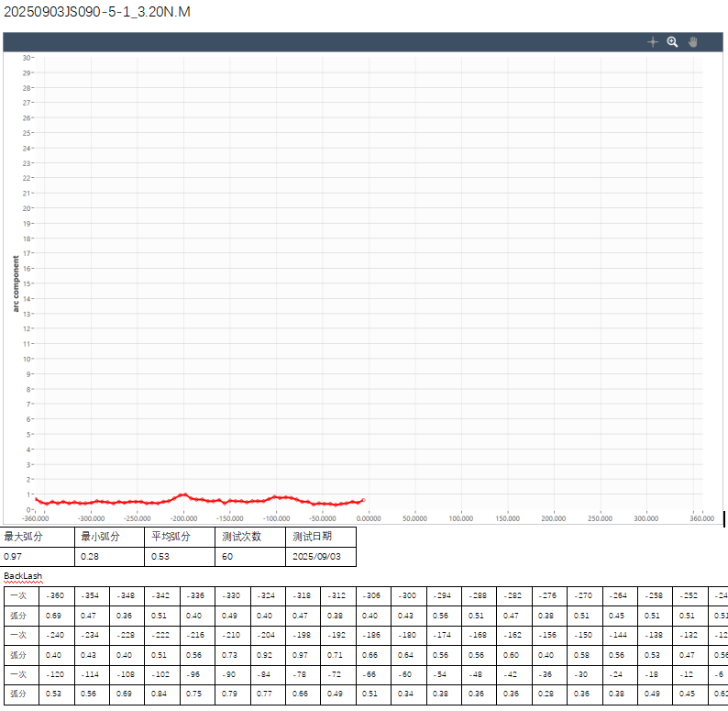Click the 测试日期 header cell
728x711 pixels.
320,536
